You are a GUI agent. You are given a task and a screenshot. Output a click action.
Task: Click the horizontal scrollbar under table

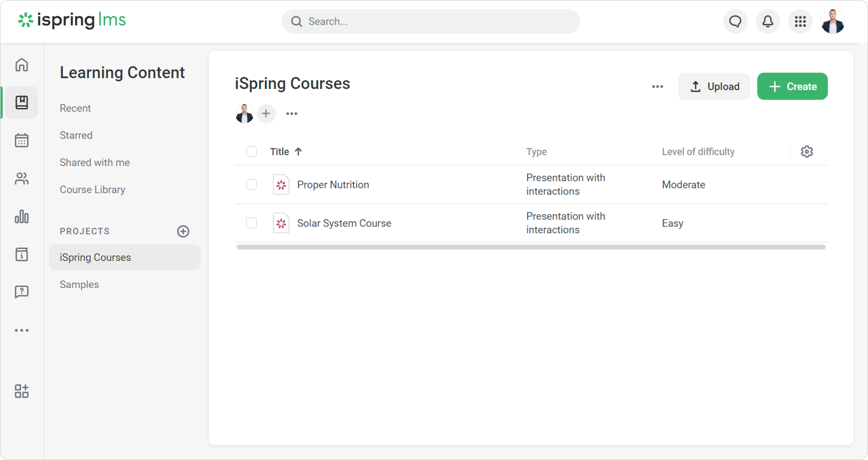[x=531, y=247]
